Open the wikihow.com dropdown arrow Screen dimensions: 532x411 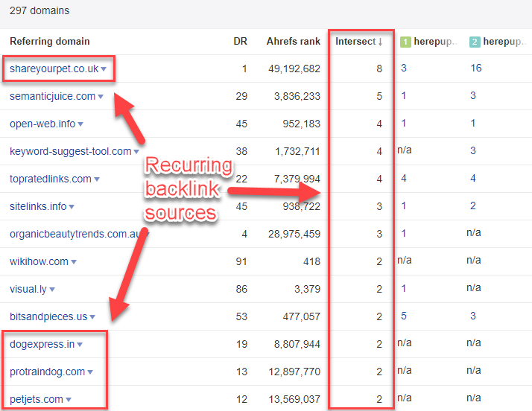(74, 262)
